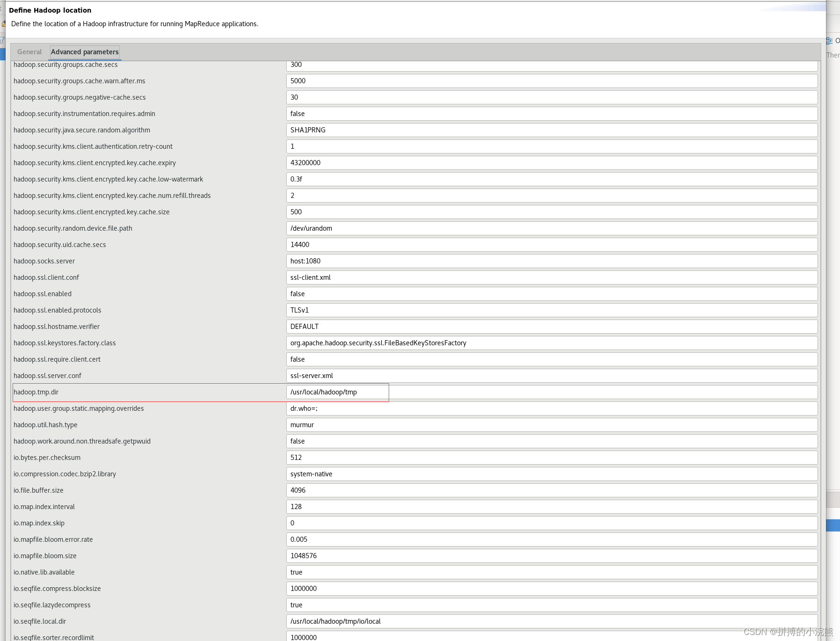Screen dimensions: 840x641
Task: Click low-watermark field showing 0.3f
Action: click(552, 179)
